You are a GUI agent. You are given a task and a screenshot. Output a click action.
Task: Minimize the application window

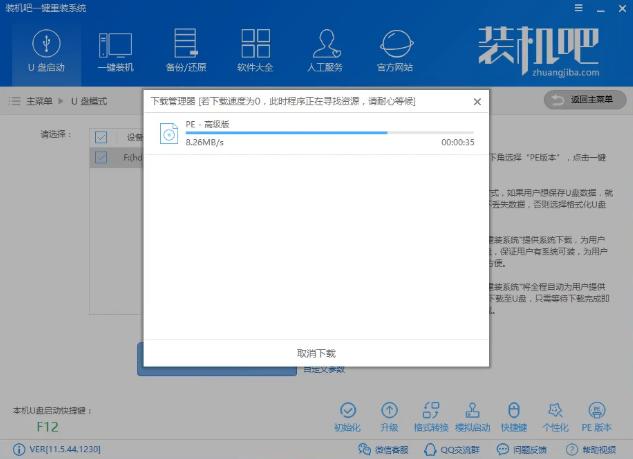601,8
